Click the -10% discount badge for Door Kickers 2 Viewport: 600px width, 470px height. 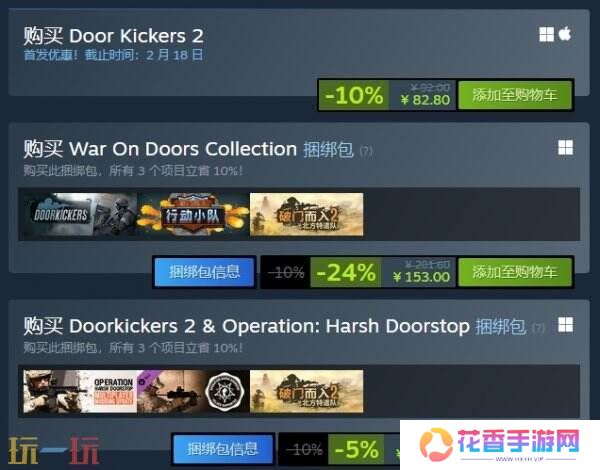point(354,95)
